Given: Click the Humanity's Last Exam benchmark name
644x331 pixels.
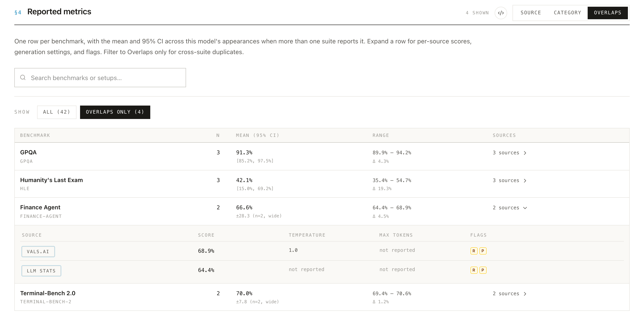Looking at the screenshot, I should point(51,180).
